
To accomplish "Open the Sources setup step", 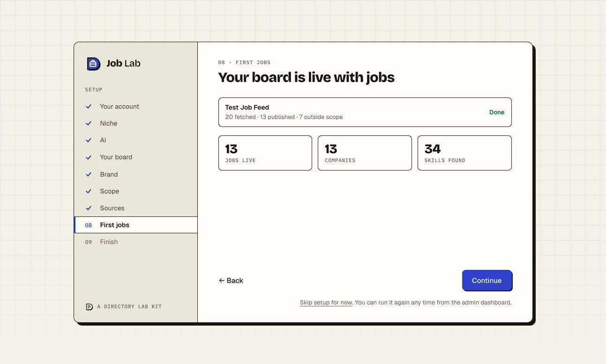I will tap(136, 208).
